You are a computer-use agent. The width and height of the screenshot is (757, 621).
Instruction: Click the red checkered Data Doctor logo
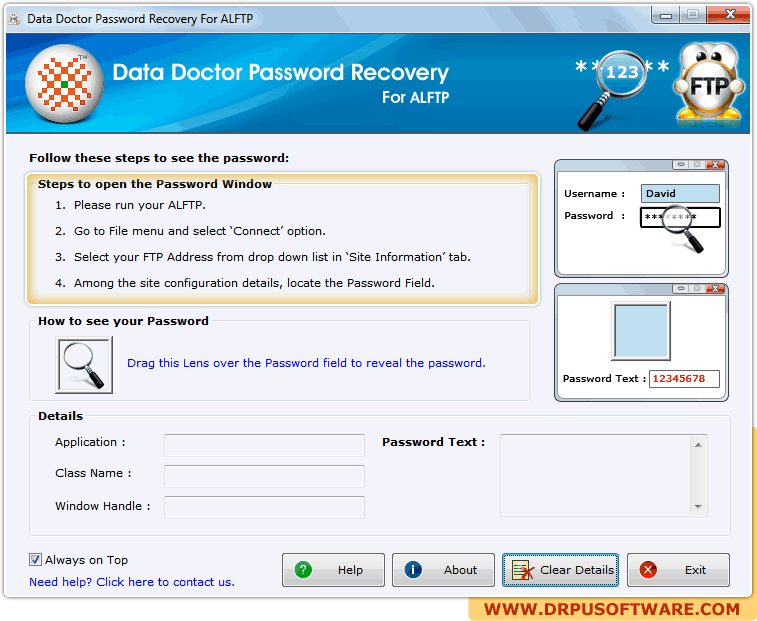coord(64,84)
